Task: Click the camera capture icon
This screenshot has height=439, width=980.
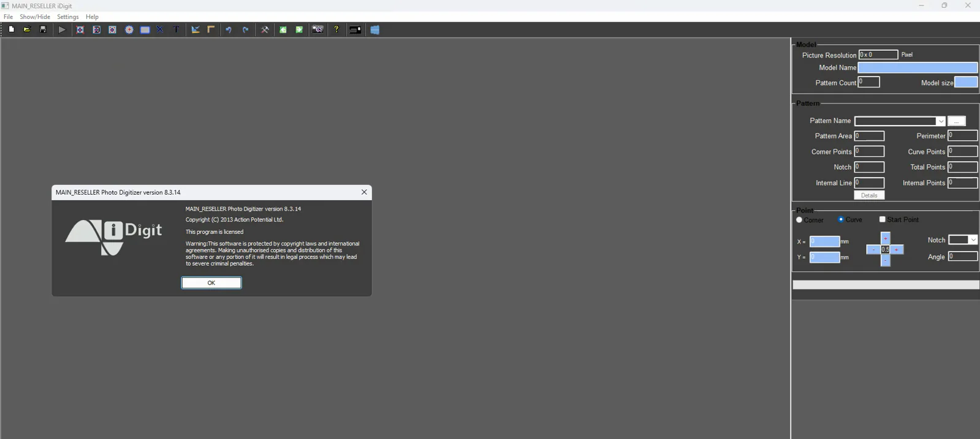Action: click(x=318, y=29)
